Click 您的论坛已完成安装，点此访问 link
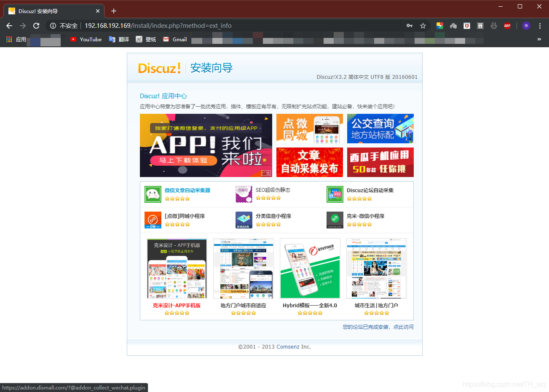Image resolution: width=549 pixels, height=392 pixels. pos(378,327)
